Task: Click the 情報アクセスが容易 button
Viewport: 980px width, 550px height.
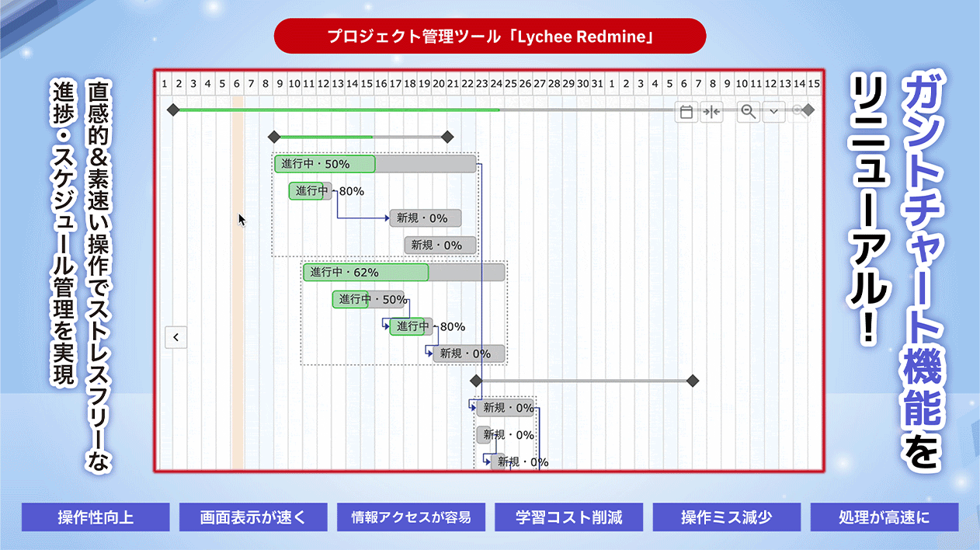Action: coord(411,517)
